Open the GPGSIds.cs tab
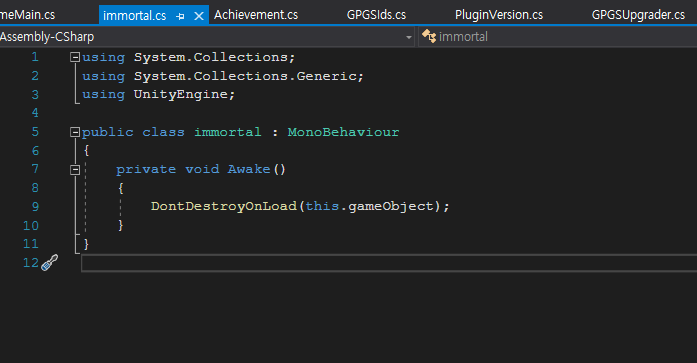 coord(376,15)
